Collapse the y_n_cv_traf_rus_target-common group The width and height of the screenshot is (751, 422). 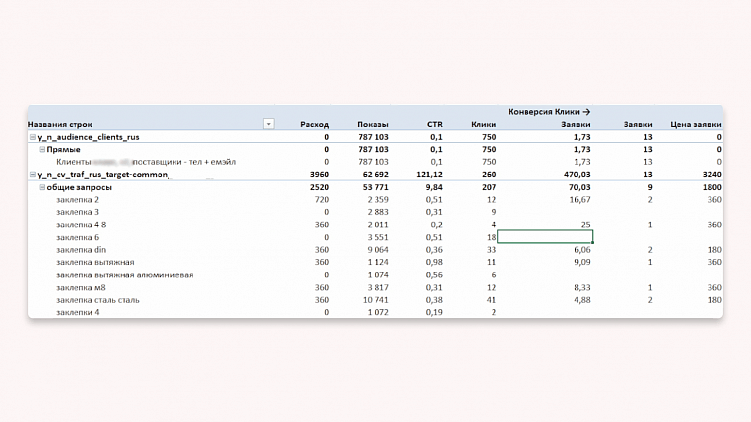33,174
